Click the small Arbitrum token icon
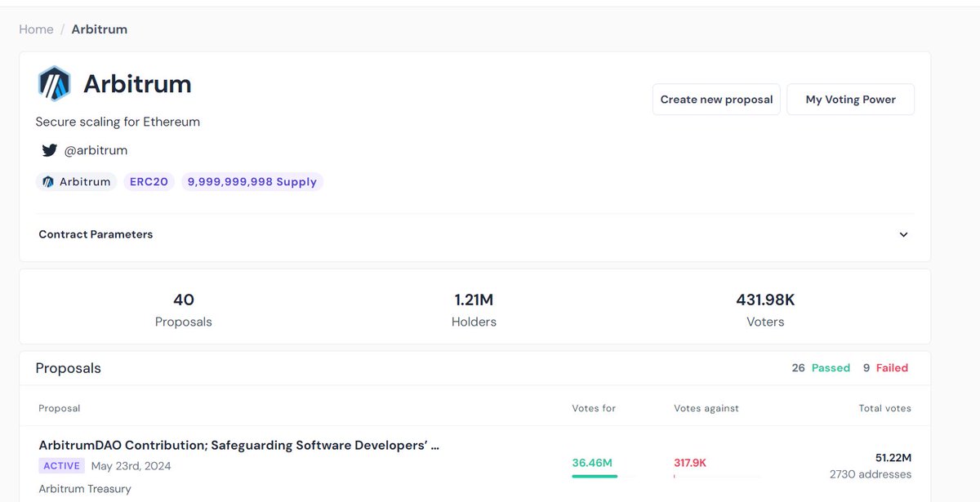This screenshot has width=980, height=502. tap(48, 181)
